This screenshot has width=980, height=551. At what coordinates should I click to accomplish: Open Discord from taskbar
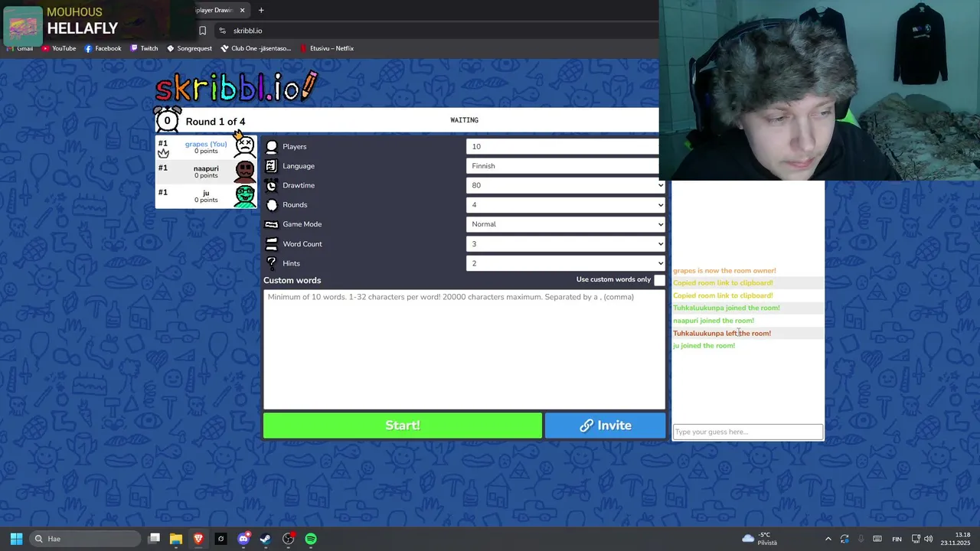pyautogui.click(x=243, y=539)
